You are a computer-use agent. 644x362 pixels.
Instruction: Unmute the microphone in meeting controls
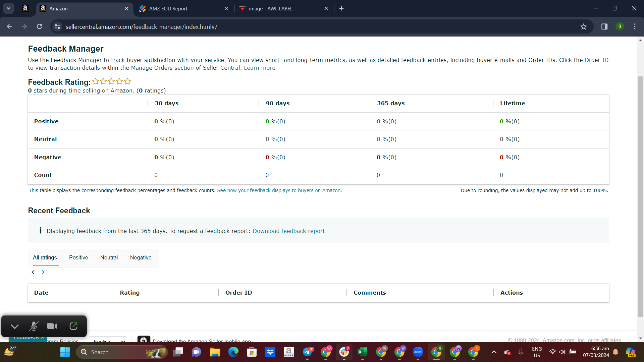(x=34, y=326)
